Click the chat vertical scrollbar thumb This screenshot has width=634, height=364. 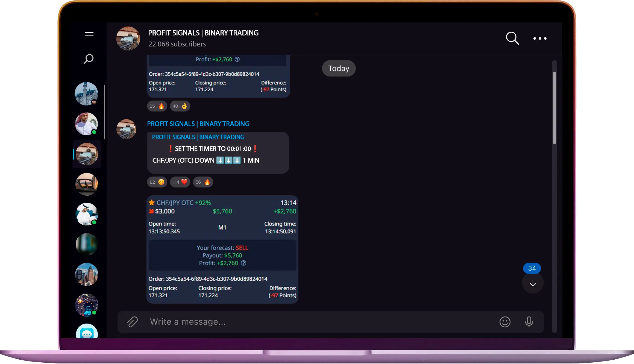pyautogui.click(x=554, y=108)
